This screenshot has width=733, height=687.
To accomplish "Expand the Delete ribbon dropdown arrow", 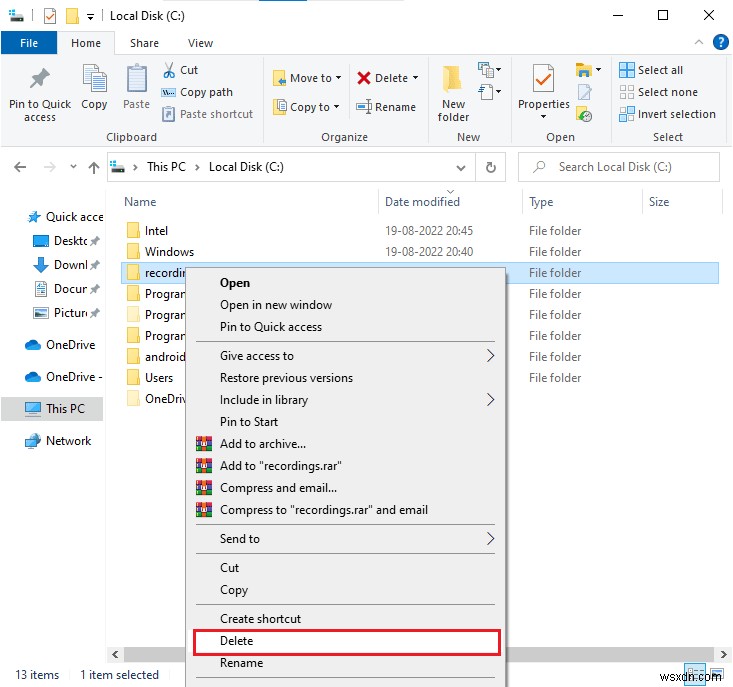I will 415,78.
